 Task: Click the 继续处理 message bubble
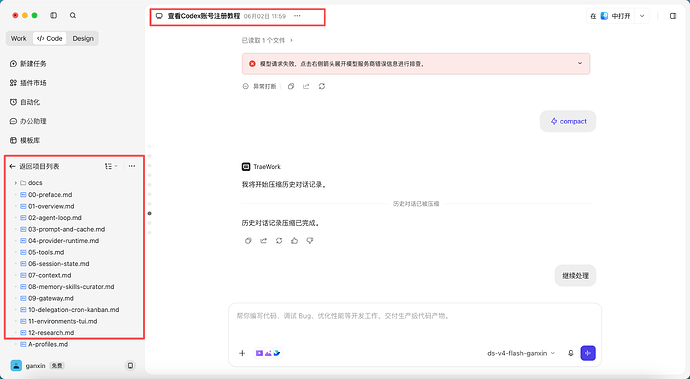coord(575,276)
